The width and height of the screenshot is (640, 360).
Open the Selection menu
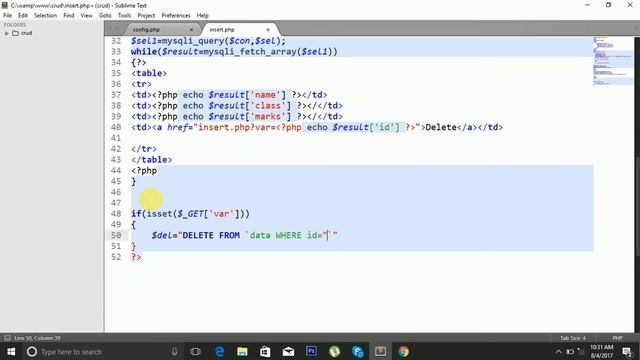[45, 16]
